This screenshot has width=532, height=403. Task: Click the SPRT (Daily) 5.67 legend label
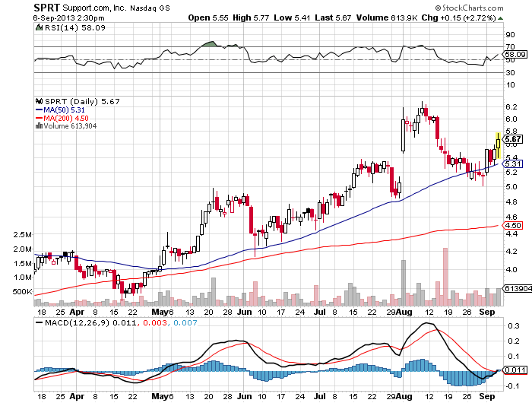click(82, 101)
